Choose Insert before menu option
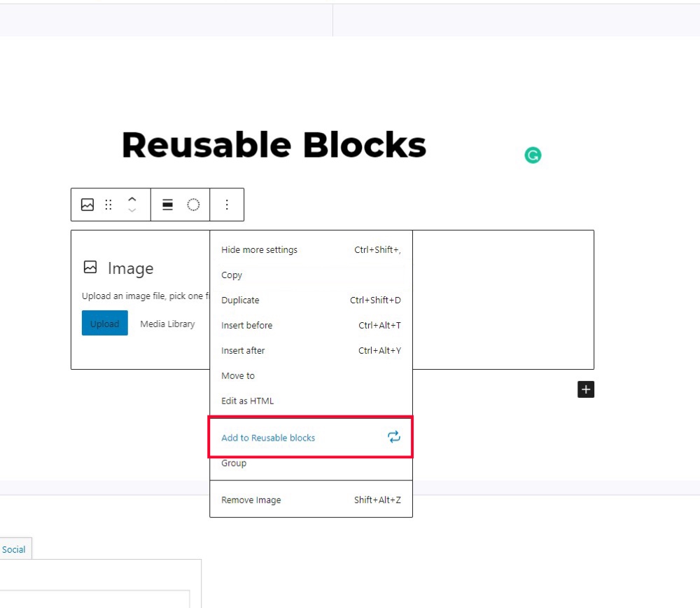 click(246, 326)
